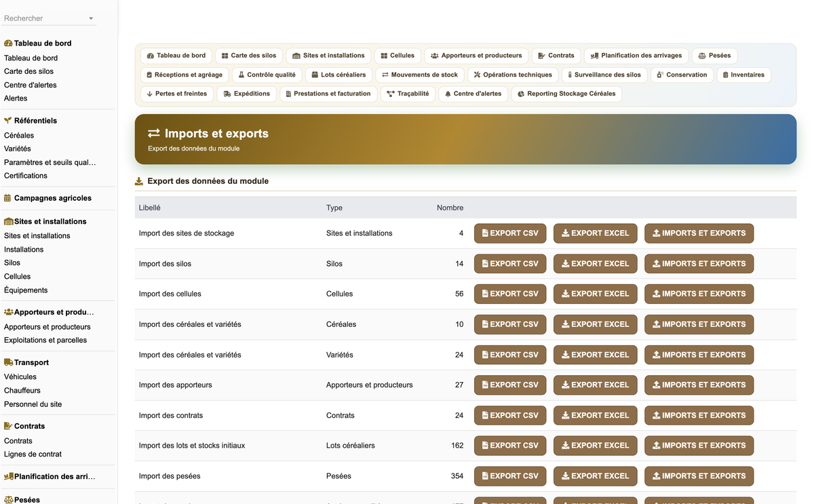Open Pertes et freintes tab
This screenshot has width=814, height=504.
point(176,94)
